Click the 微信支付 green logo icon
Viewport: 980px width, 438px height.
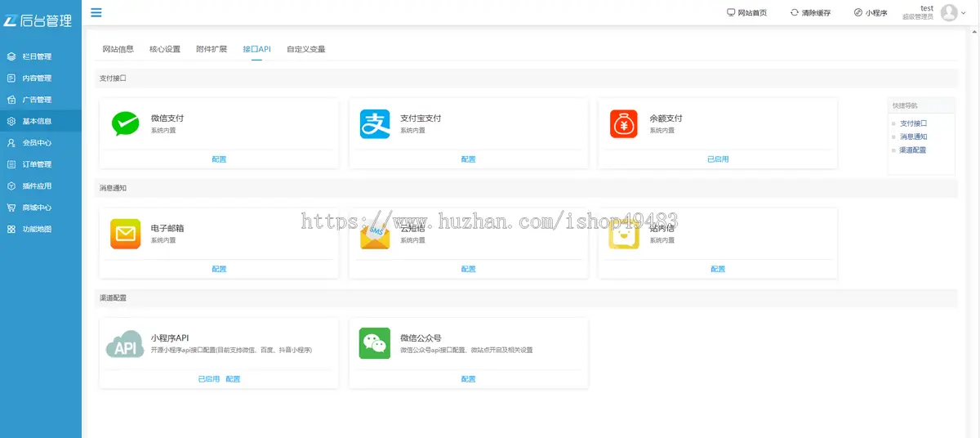pos(126,123)
